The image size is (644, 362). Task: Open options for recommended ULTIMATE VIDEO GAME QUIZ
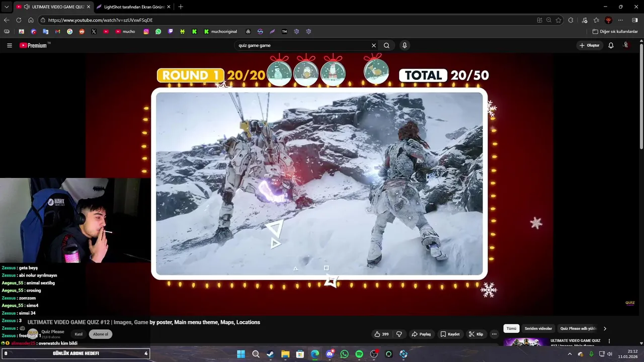point(609,341)
